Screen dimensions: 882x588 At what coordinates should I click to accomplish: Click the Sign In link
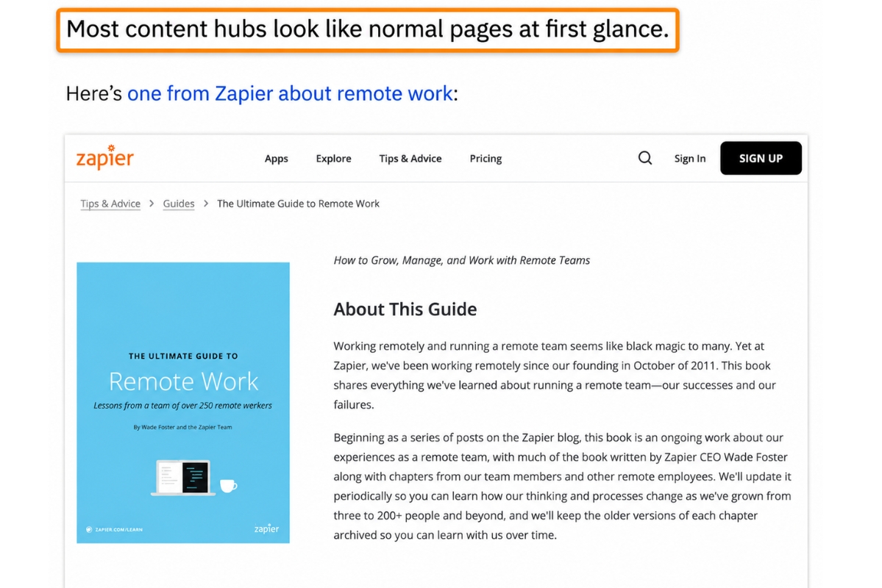pyautogui.click(x=689, y=159)
